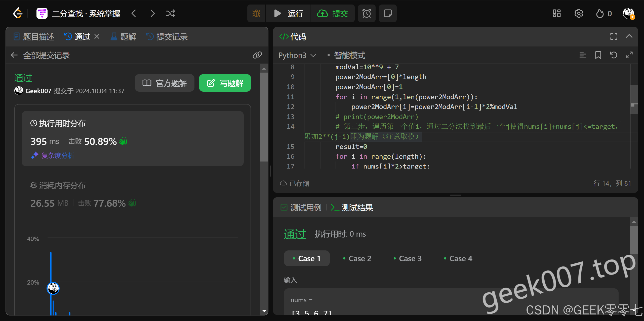Select the Case 2 test case

[357, 258]
